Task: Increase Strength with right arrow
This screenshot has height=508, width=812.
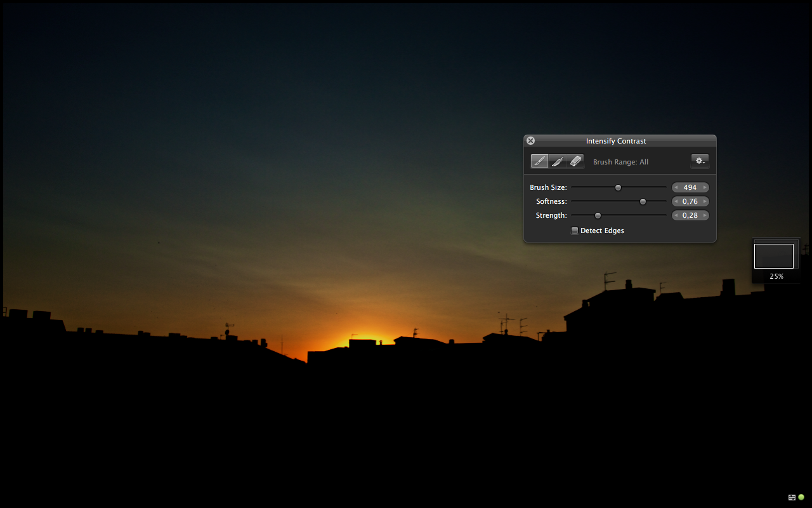Action: pos(705,215)
